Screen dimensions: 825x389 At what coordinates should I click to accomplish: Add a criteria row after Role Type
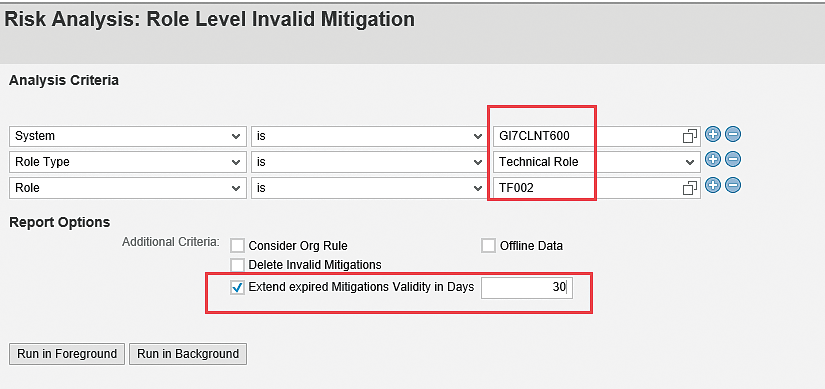click(712, 159)
